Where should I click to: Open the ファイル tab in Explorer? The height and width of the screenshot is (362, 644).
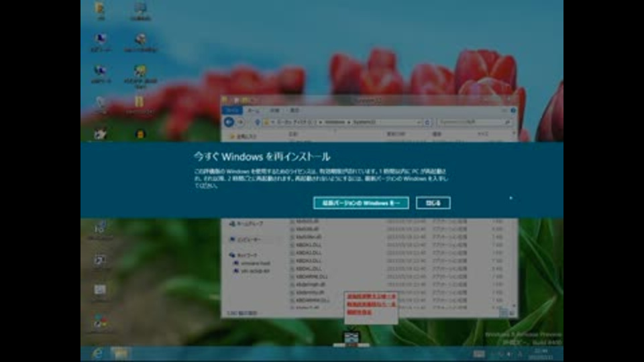232,111
